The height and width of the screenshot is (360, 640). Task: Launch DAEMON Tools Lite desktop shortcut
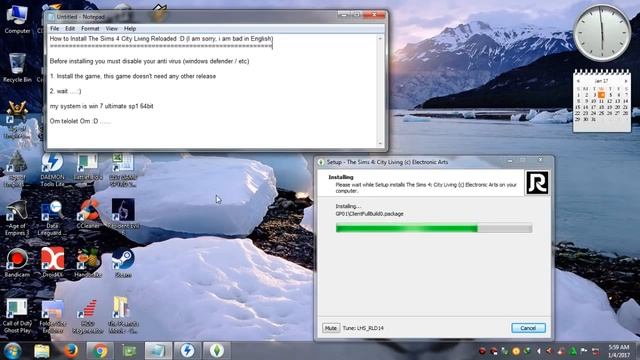coord(52,169)
